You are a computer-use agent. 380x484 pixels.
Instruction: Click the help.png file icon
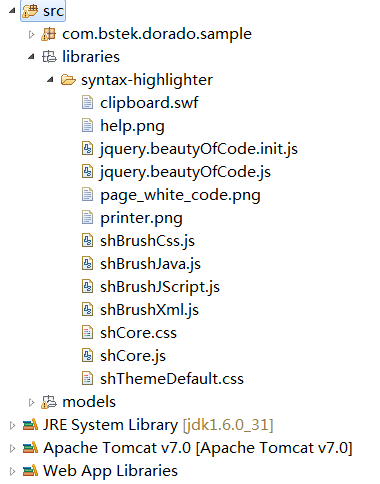click(87, 126)
